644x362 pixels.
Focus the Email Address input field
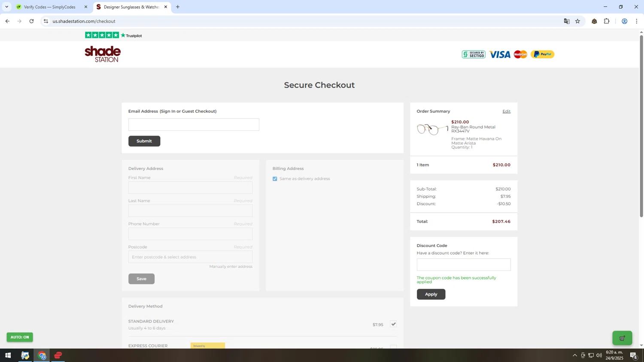click(194, 125)
